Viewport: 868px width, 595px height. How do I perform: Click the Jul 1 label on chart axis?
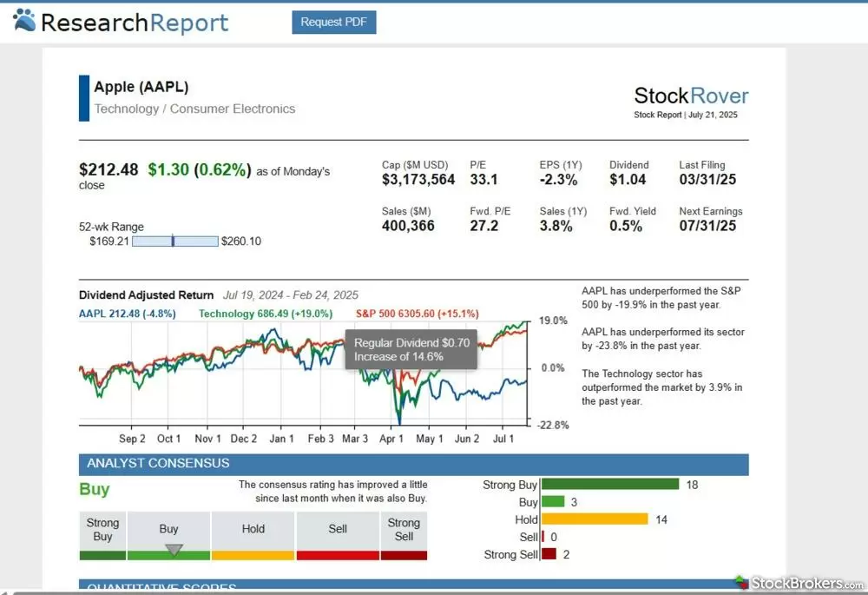pos(503,439)
